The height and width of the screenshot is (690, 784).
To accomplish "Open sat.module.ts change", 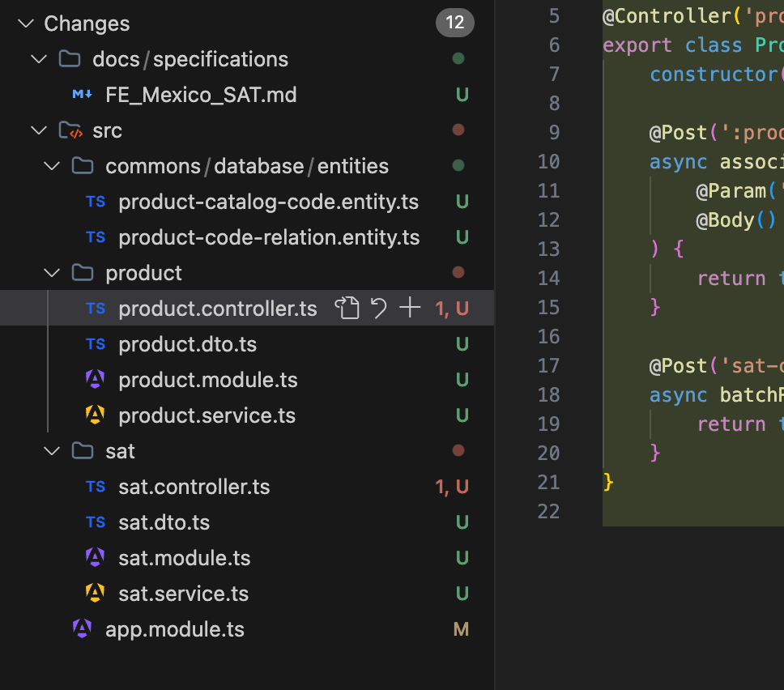I will tap(247, 557).
